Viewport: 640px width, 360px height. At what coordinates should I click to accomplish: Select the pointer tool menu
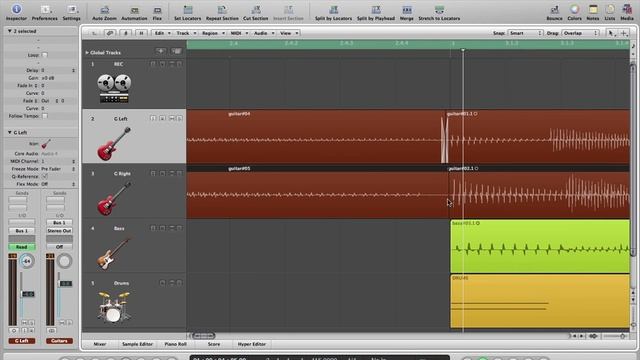(x=611, y=33)
